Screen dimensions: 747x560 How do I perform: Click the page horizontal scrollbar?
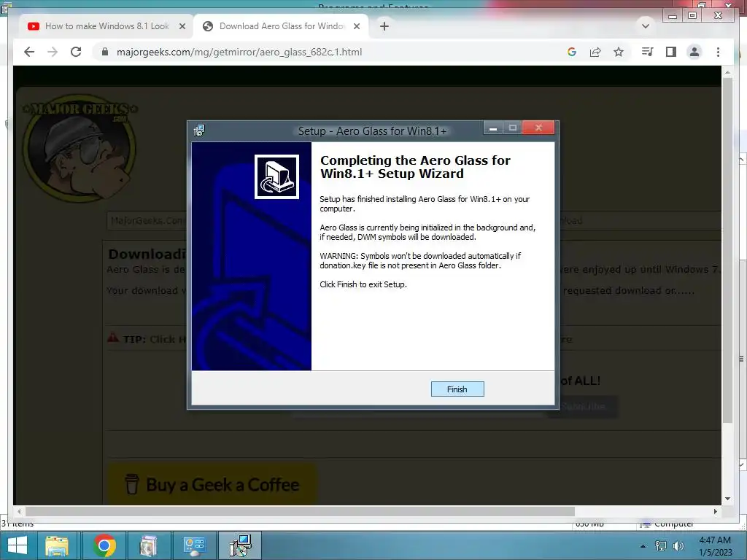[300, 511]
